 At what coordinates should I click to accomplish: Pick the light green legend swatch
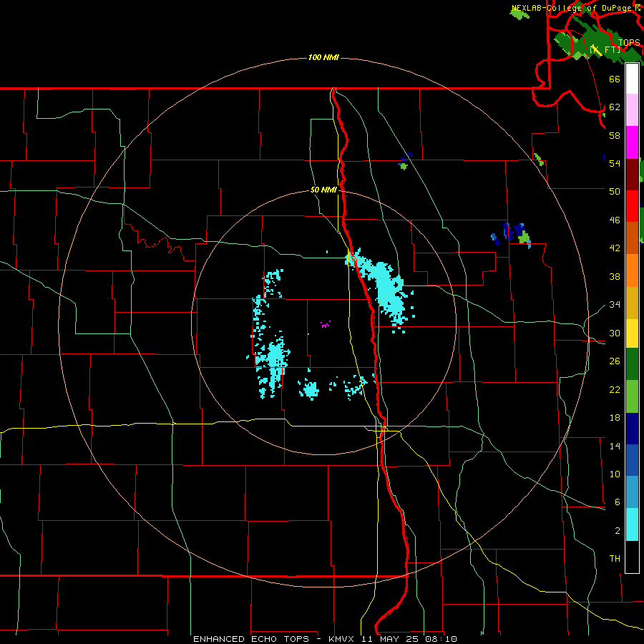click(632, 396)
